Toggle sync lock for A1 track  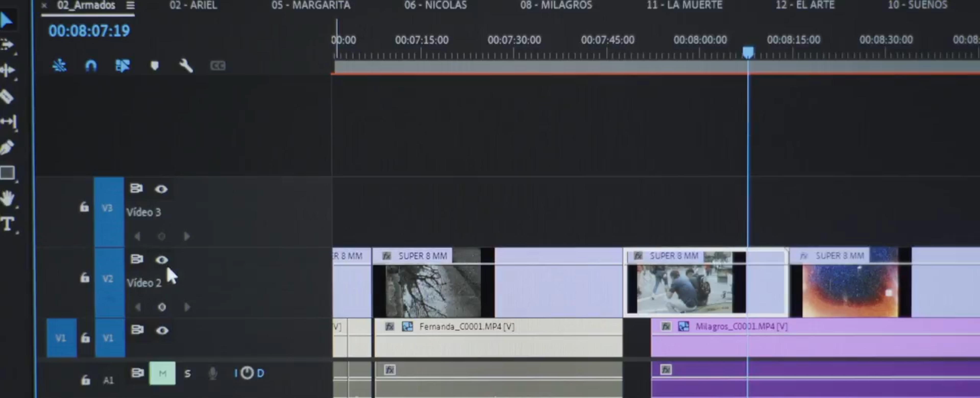point(137,373)
